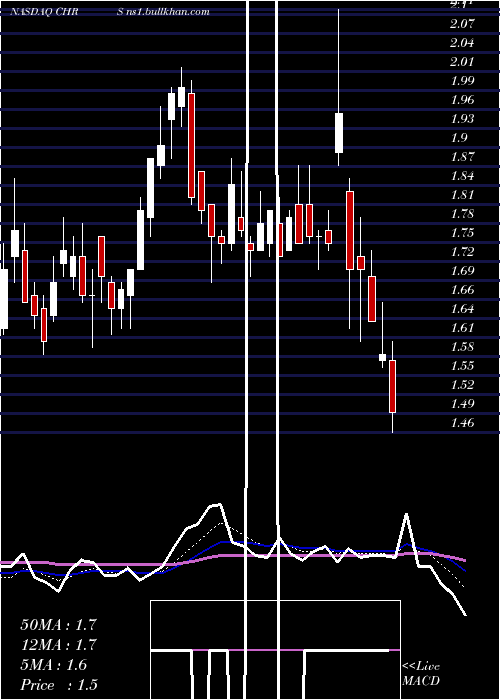The width and height of the screenshot is (500, 700).
Task: Click the 1.9 price axis label
Action: click(x=459, y=138)
